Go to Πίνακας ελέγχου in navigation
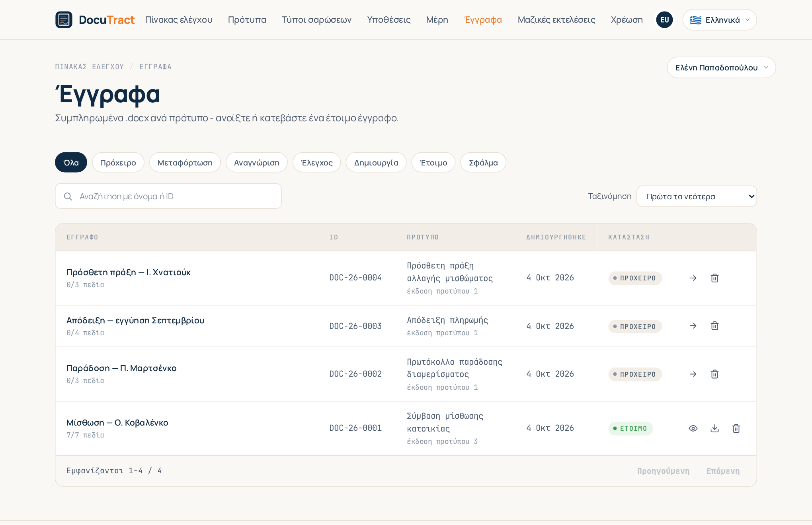This screenshot has width=812, height=525. pos(179,19)
